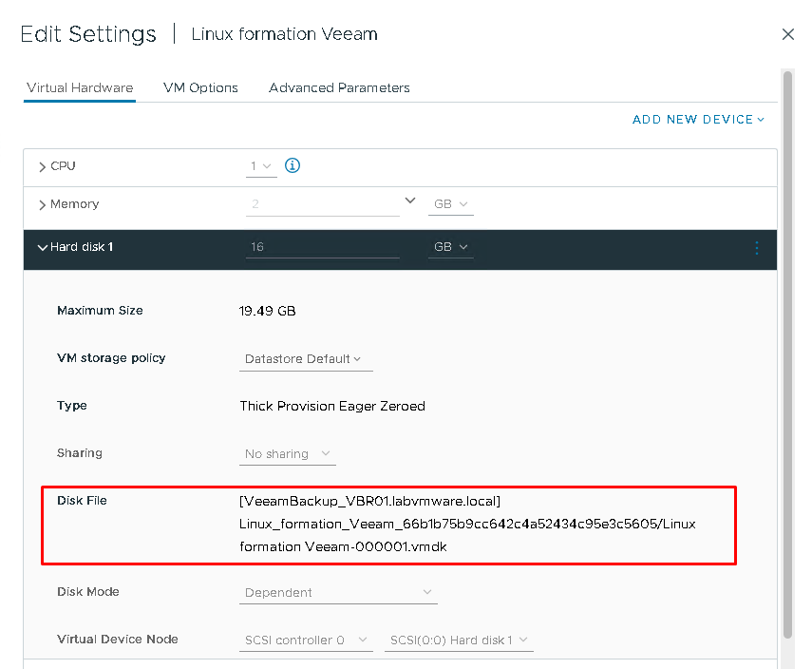Close the Edit Settings dialog
The height and width of the screenshot is (669, 812).
click(x=787, y=34)
